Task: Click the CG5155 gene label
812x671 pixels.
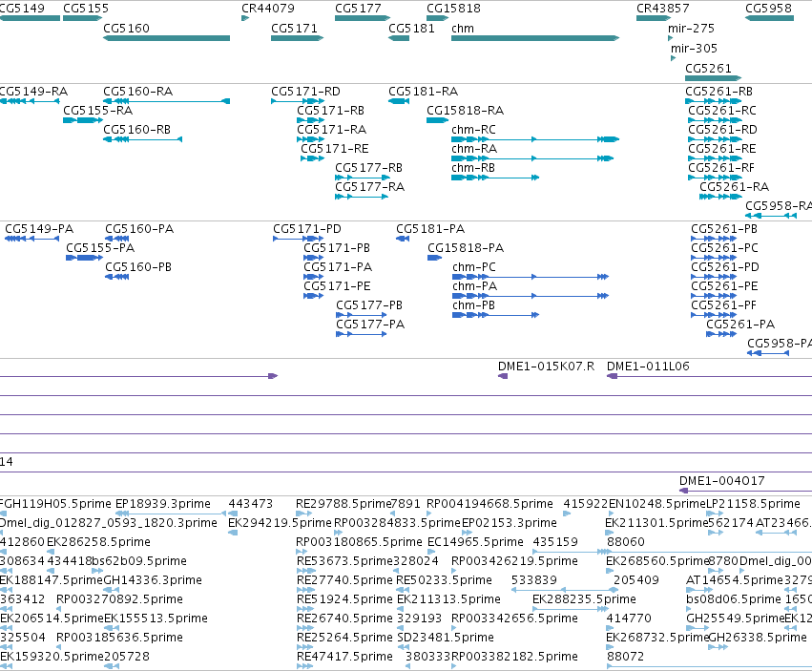Action: [x=86, y=9]
